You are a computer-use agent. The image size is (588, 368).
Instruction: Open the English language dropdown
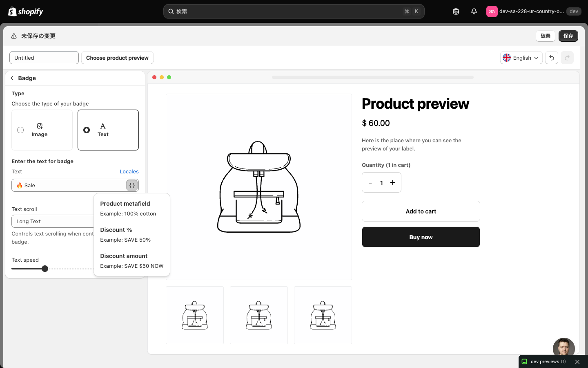click(x=521, y=58)
